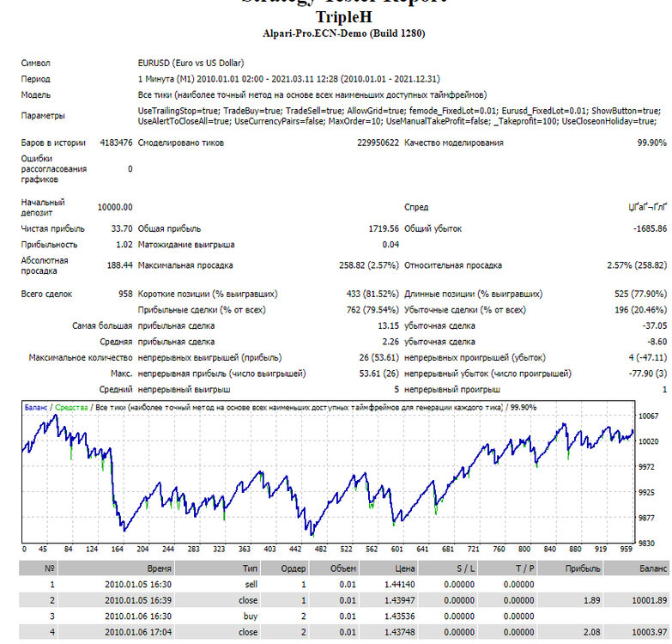Click the 9830 axis label on the chart
Image resolution: width=672 pixels, height=644 pixels.
click(647, 544)
